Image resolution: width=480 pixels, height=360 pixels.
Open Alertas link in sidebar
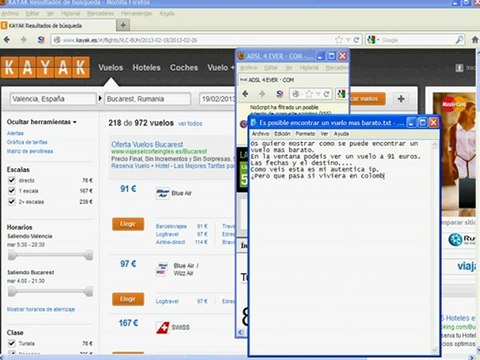pyautogui.click(x=15, y=133)
